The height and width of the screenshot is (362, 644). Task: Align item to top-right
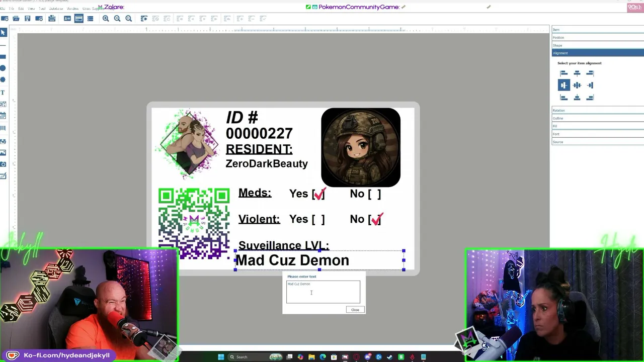point(590,73)
